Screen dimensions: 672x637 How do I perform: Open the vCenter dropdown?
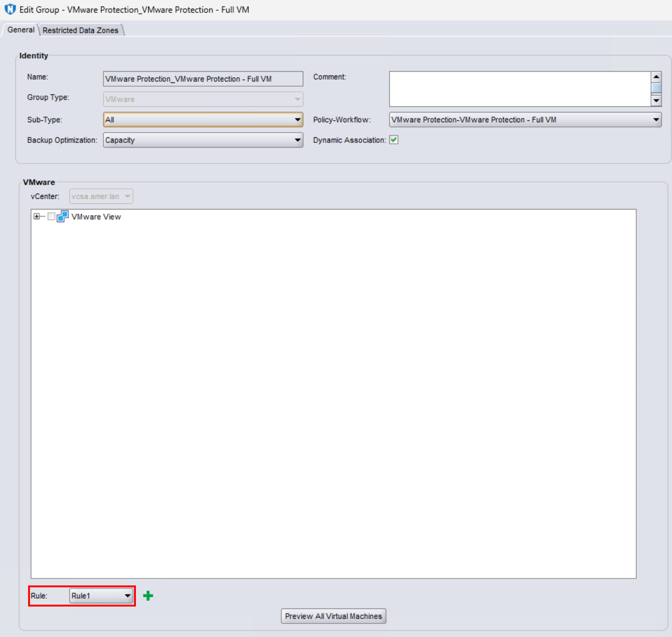tap(127, 196)
